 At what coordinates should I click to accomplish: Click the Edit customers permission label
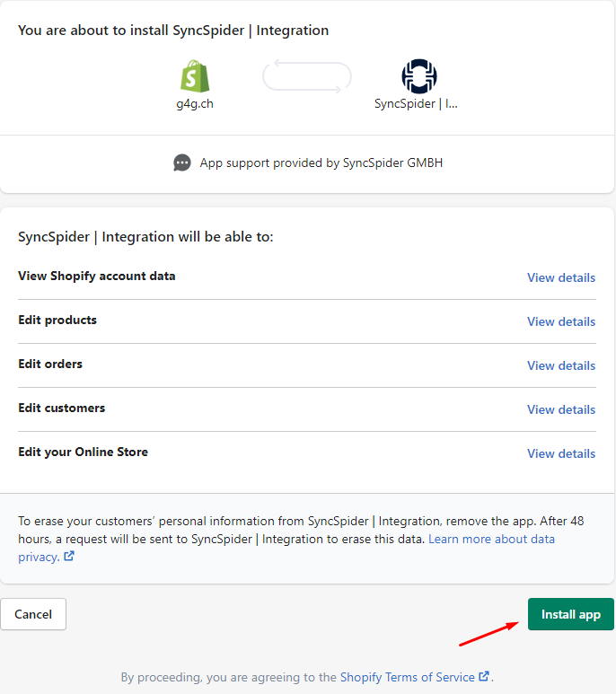tap(62, 408)
